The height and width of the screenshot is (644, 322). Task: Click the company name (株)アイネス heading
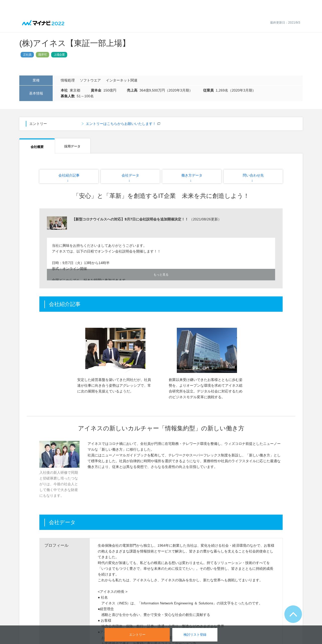74,43
